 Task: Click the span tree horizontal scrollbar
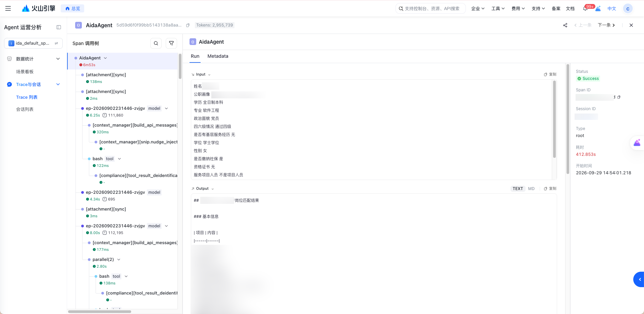pos(100,312)
